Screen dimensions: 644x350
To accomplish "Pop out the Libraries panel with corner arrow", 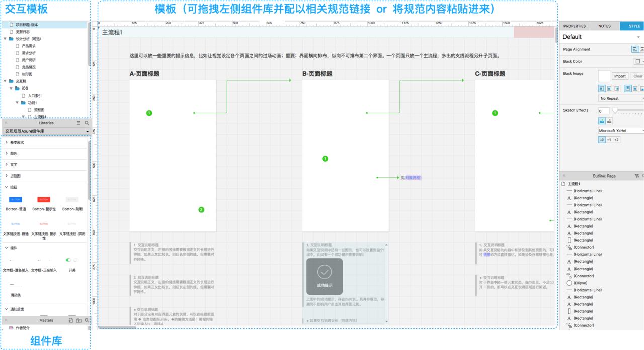I will [6, 123].
